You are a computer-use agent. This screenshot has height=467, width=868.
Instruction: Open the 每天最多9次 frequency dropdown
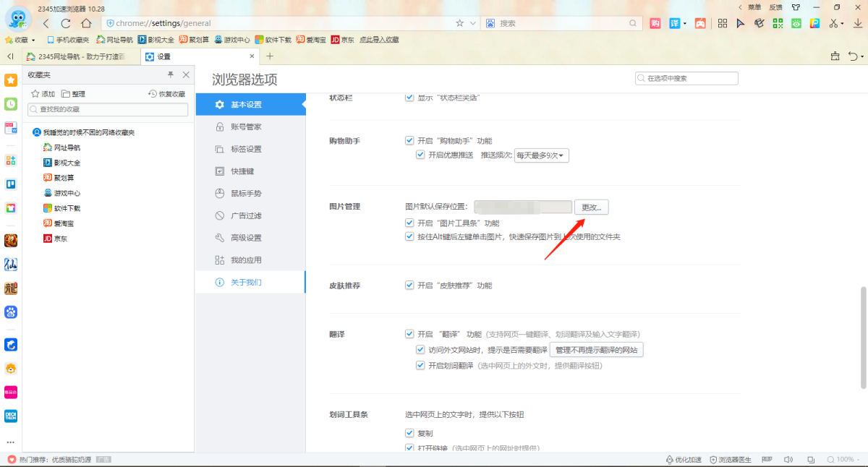(541, 155)
